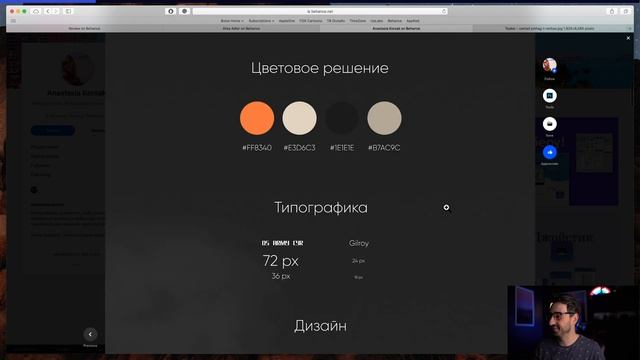Click the Safari share icon
Screen dimensions: 640x360
[x=611, y=11]
